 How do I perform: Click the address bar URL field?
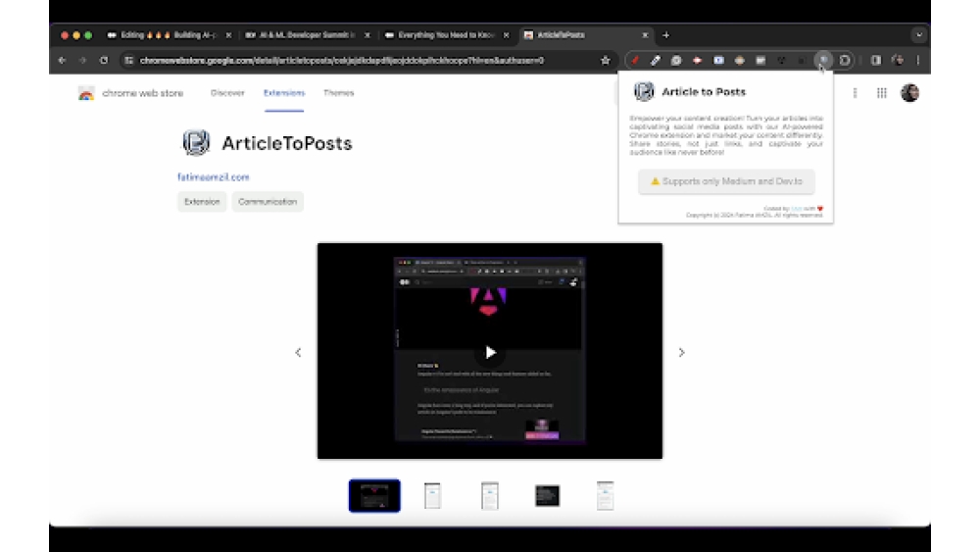pyautogui.click(x=341, y=61)
